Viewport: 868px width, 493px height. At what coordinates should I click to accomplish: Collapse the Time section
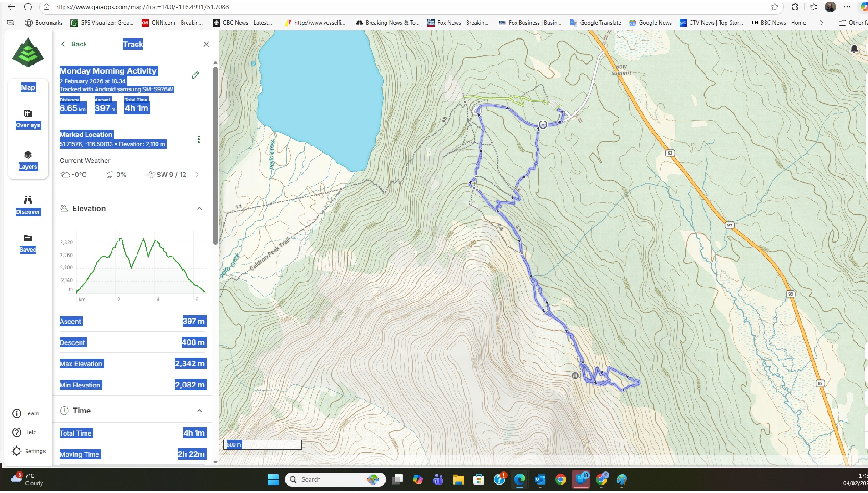pos(199,411)
